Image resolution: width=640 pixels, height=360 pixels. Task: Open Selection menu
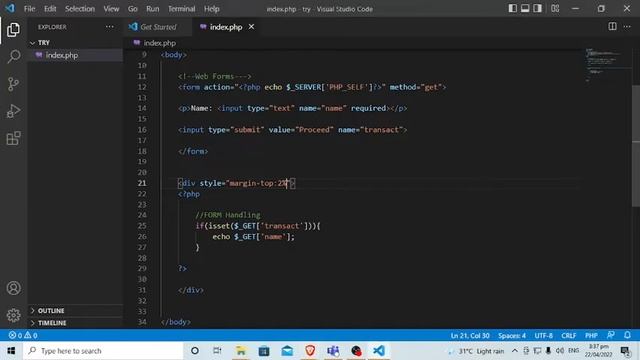[80, 9]
